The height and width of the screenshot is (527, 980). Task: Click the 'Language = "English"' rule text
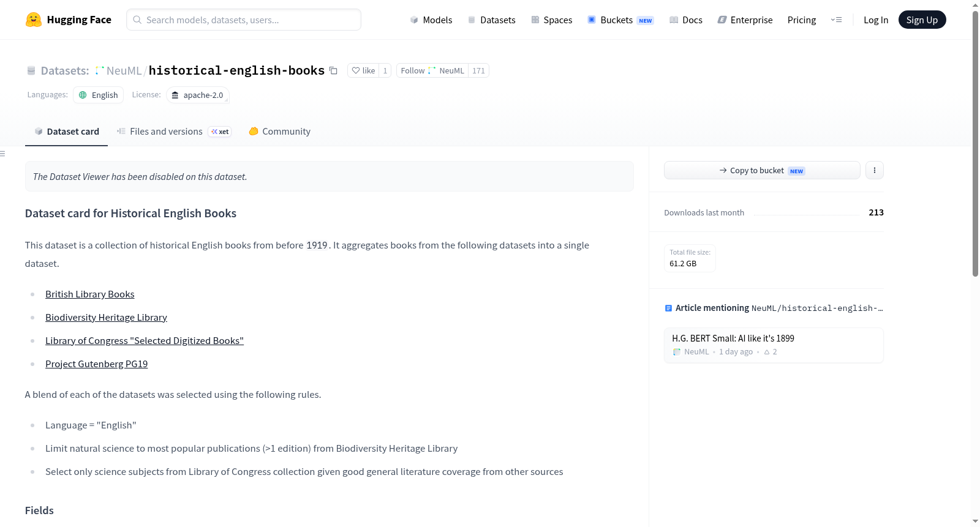pyautogui.click(x=91, y=425)
